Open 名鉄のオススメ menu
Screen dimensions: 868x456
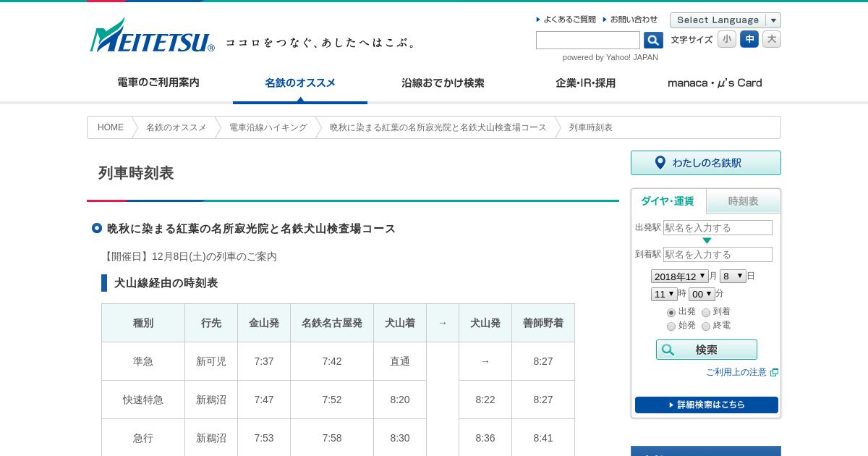tap(300, 83)
